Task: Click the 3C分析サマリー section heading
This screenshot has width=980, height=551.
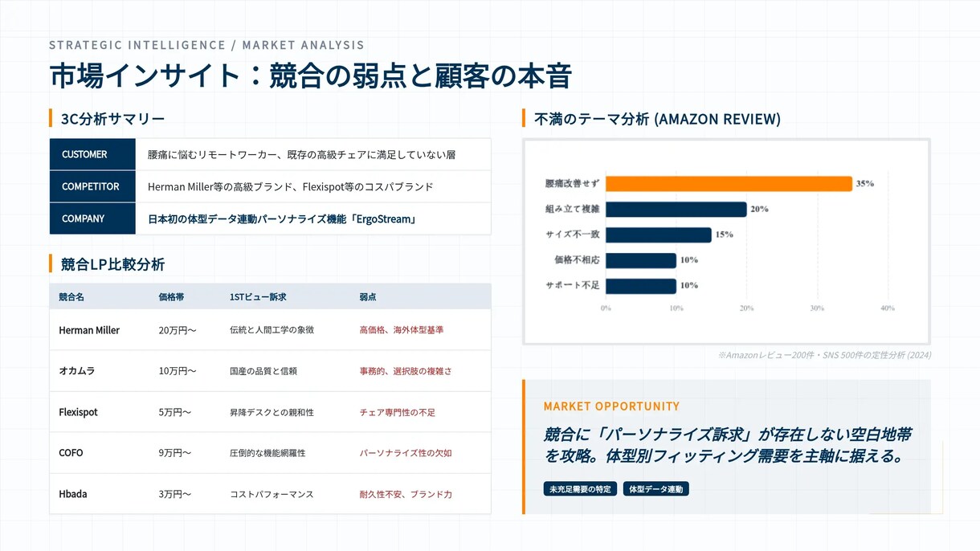Action: [112, 119]
